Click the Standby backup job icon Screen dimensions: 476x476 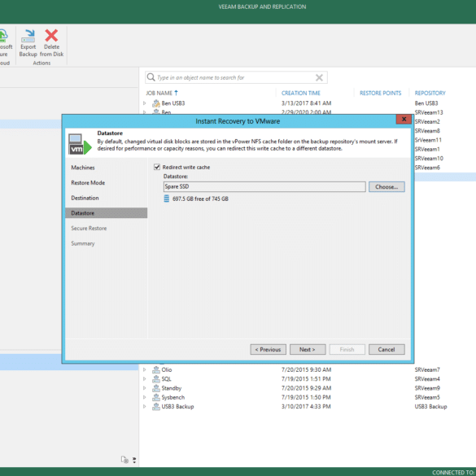click(156, 388)
